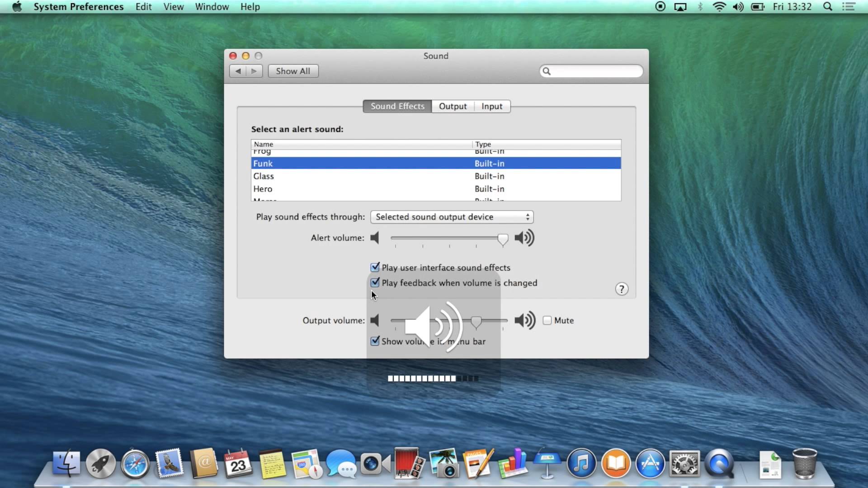Launch iTunes from the dock
Viewport: 868px width, 488px height.
pos(581,464)
